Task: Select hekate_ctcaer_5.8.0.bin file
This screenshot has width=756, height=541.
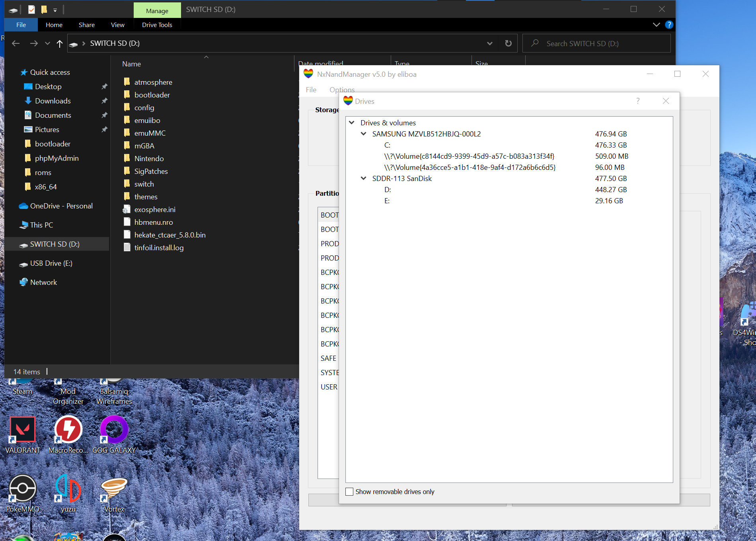Action: [170, 235]
